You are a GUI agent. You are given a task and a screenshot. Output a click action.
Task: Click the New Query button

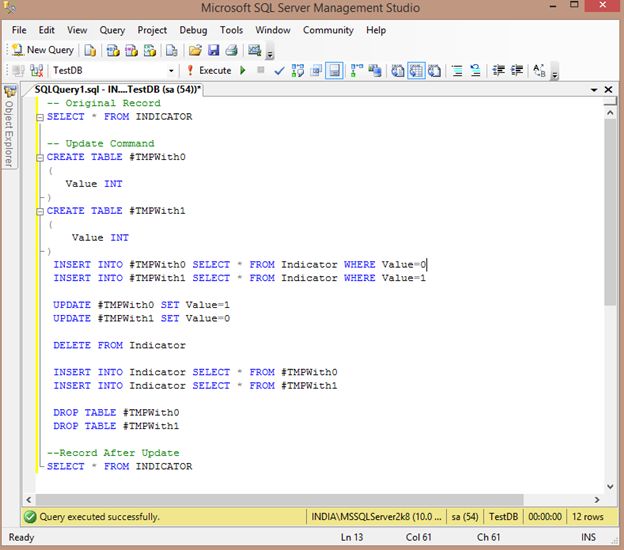pyautogui.click(x=43, y=50)
